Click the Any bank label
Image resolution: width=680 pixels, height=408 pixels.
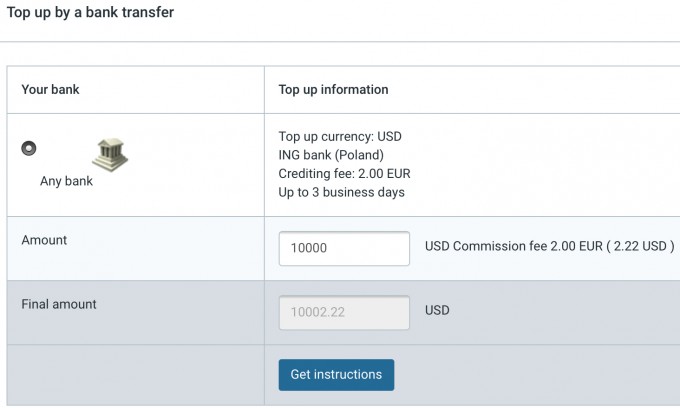point(66,181)
